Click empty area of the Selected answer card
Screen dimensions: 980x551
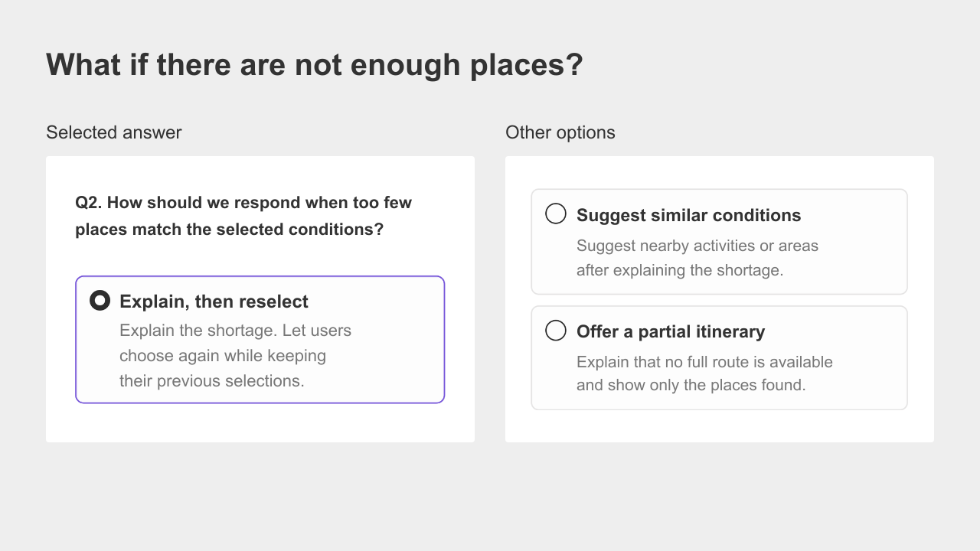(x=260, y=423)
